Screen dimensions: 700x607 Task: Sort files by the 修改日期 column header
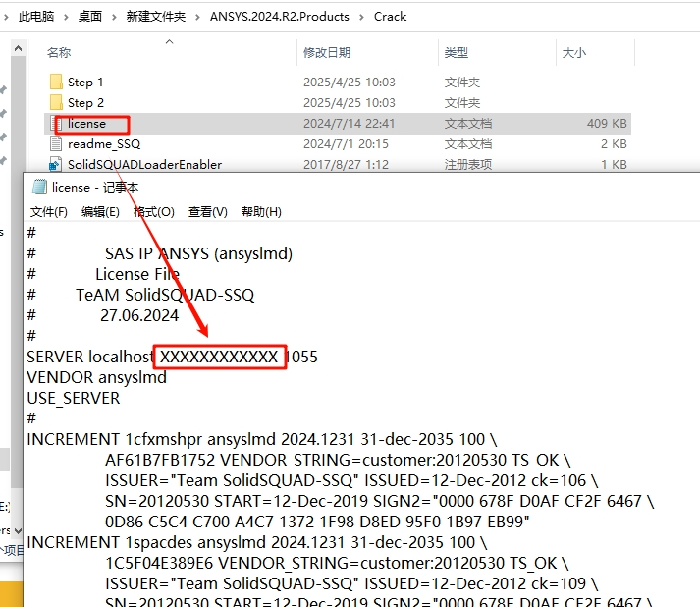click(x=327, y=53)
